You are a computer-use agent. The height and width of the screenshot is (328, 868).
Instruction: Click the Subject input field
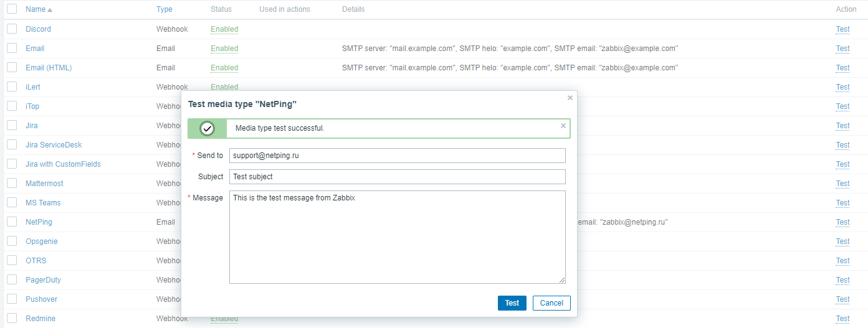pos(397,177)
